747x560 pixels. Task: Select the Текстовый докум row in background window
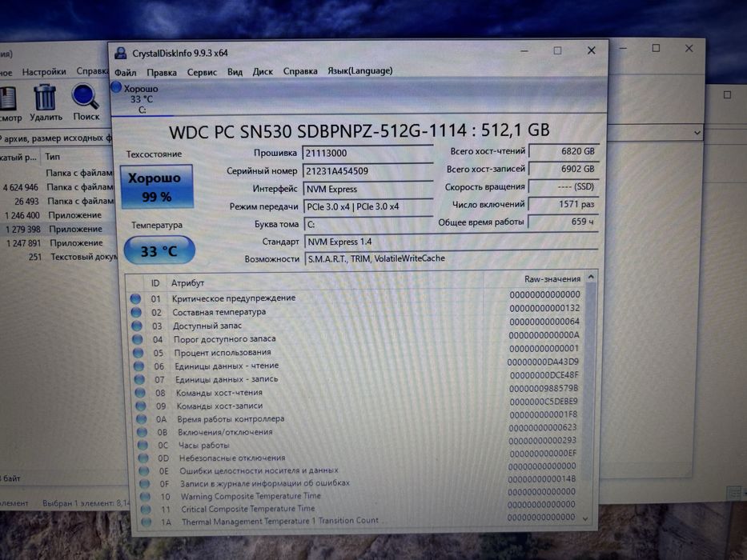[57, 257]
